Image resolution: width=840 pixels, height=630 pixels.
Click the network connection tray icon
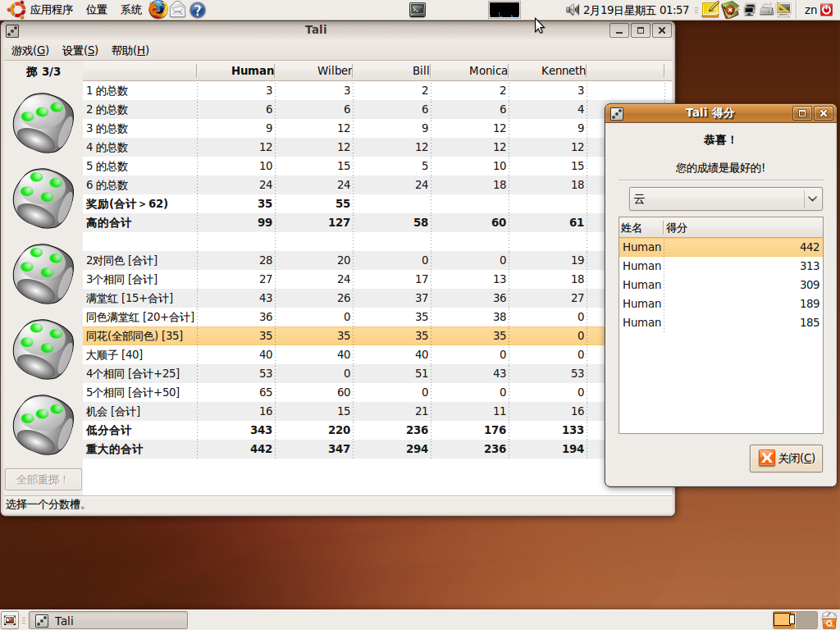coord(750,10)
